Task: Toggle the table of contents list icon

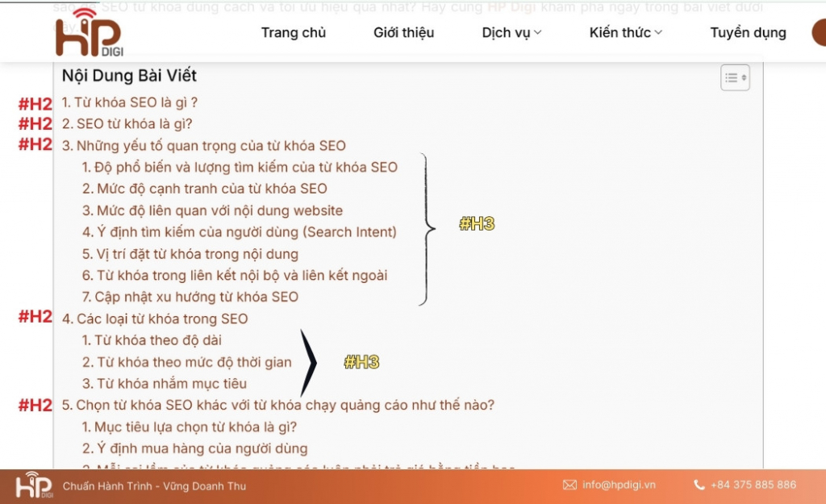Action: [x=735, y=78]
